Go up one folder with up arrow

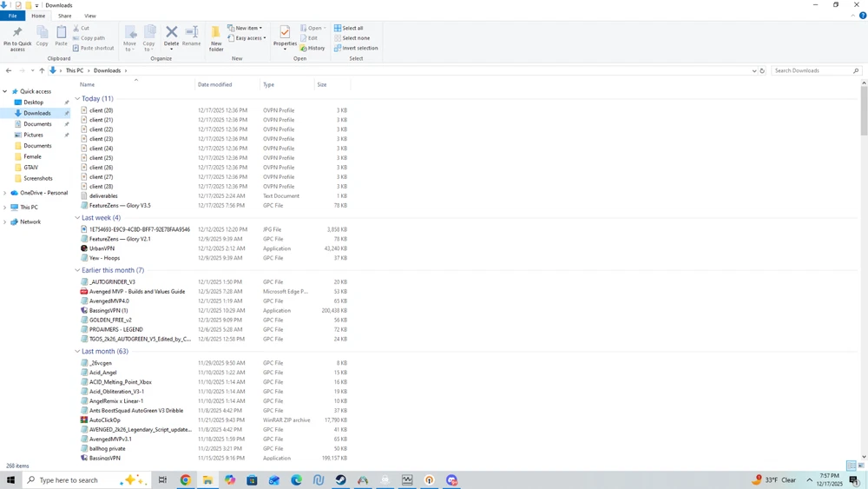tap(42, 70)
